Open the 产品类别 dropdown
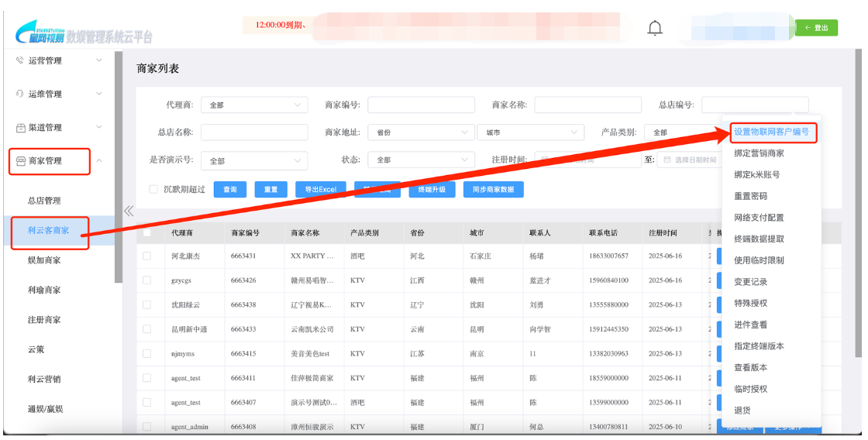Screen dimensions: 868x440 [x=684, y=132]
